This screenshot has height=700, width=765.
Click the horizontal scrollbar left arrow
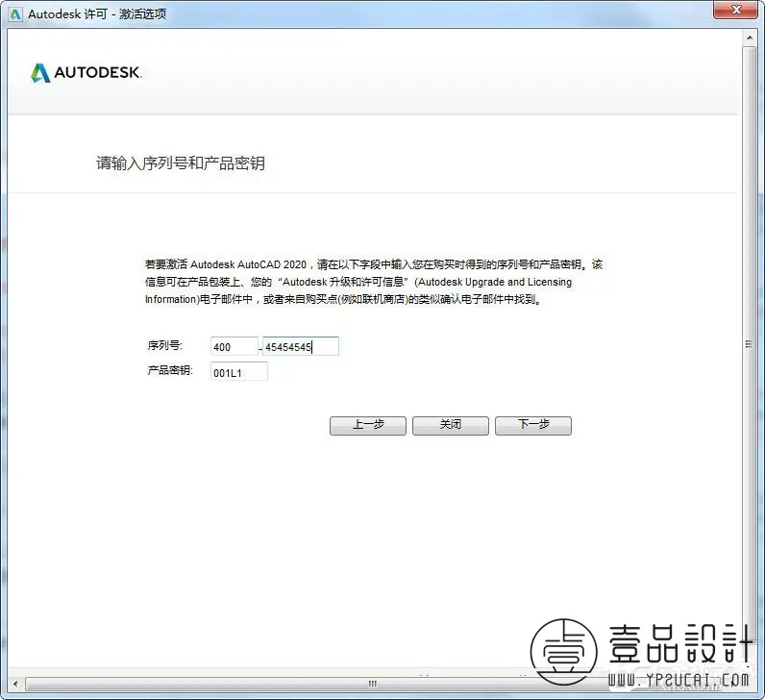click(15, 684)
